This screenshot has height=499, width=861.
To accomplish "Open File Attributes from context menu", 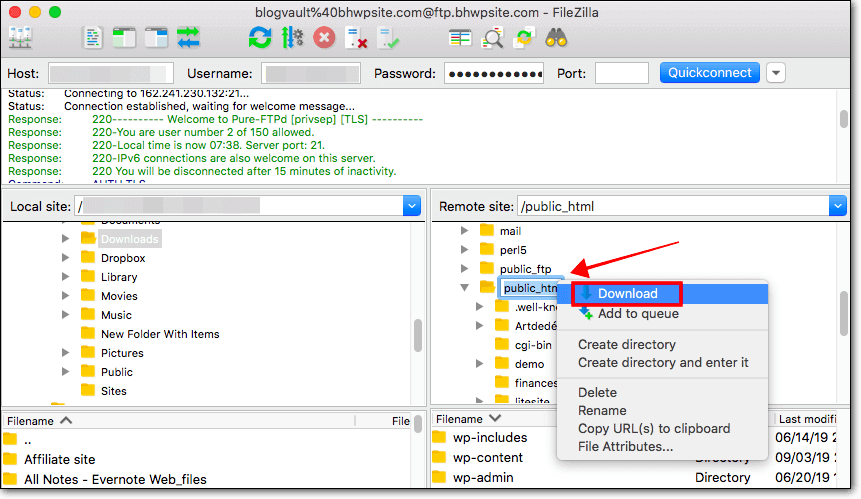I will click(662, 446).
